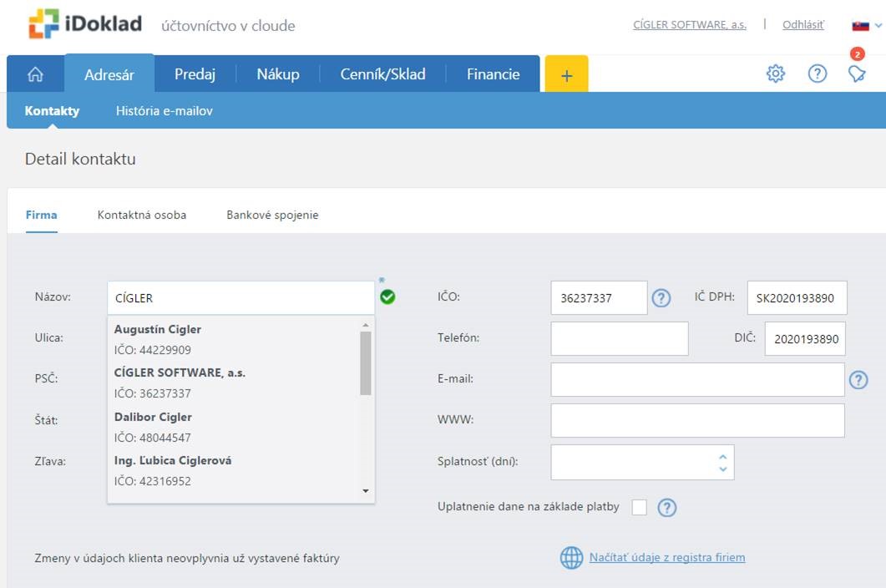The height and width of the screenshot is (588, 886).
Task: Increase Splatnosť days with up arrow
Action: (723, 456)
